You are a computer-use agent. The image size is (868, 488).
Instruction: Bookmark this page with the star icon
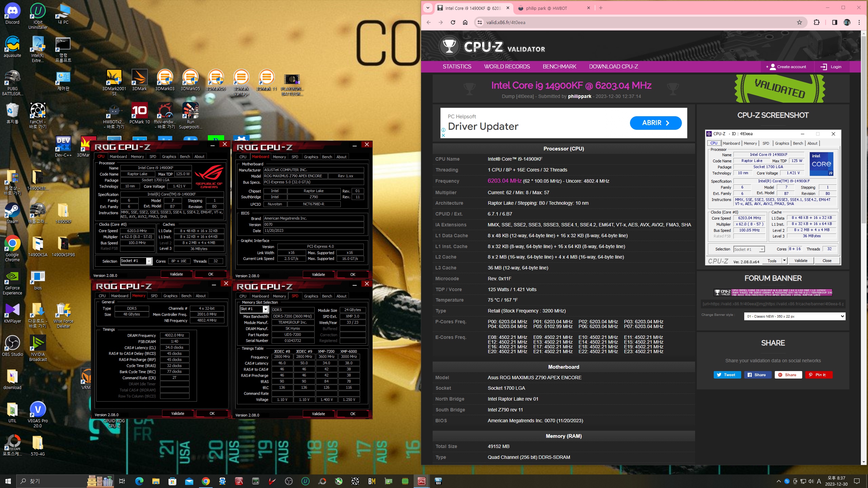click(799, 22)
